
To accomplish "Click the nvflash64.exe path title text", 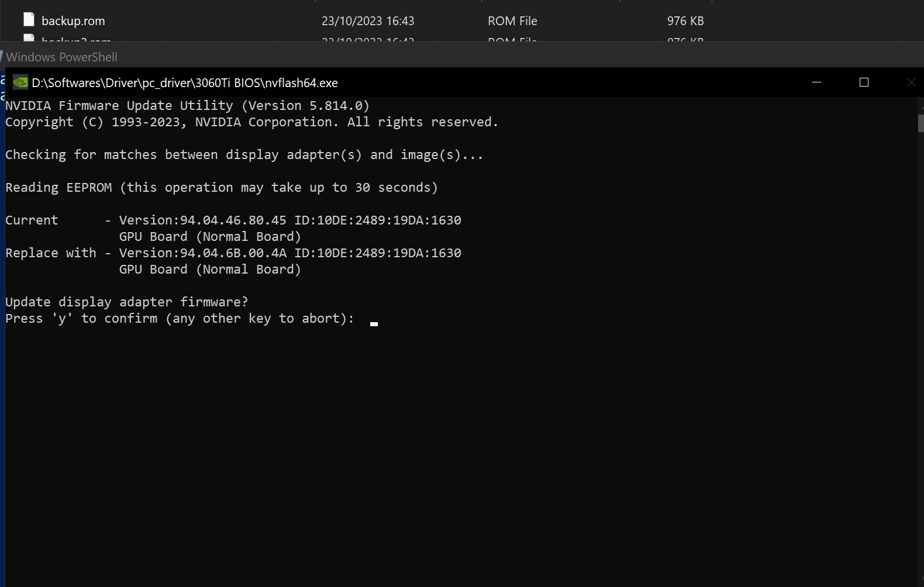I will pos(185,83).
